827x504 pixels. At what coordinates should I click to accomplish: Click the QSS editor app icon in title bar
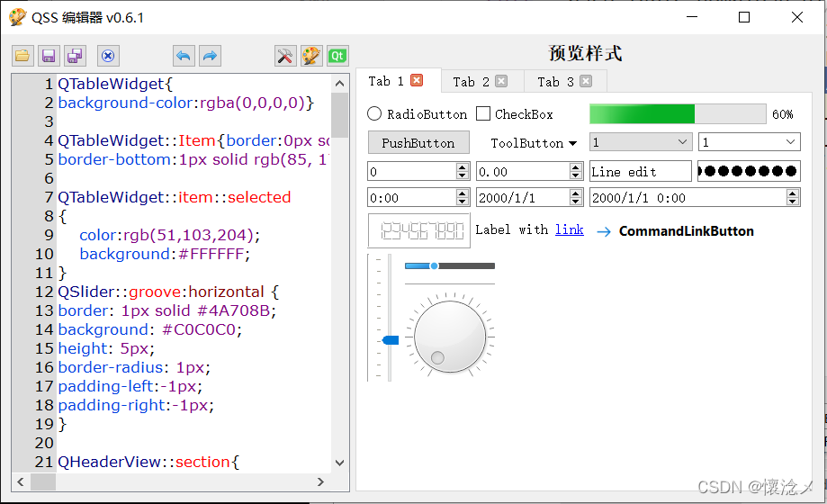click(x=17, y=17)
